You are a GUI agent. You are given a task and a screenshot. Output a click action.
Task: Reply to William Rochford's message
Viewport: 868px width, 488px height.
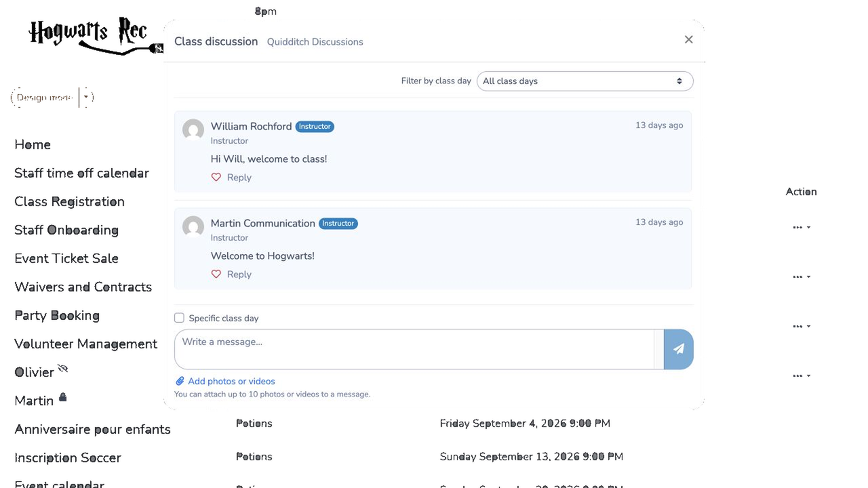[x=239, y=178]
